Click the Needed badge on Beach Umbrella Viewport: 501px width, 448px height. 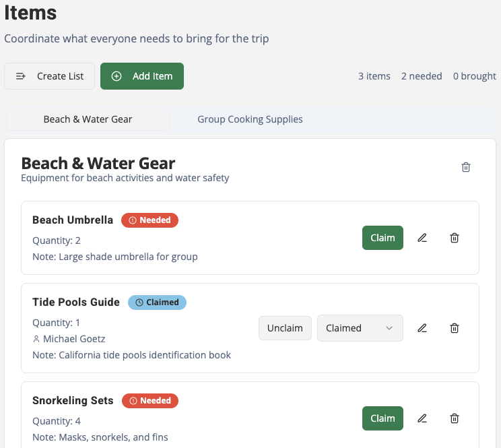click(x=149, y=220)
